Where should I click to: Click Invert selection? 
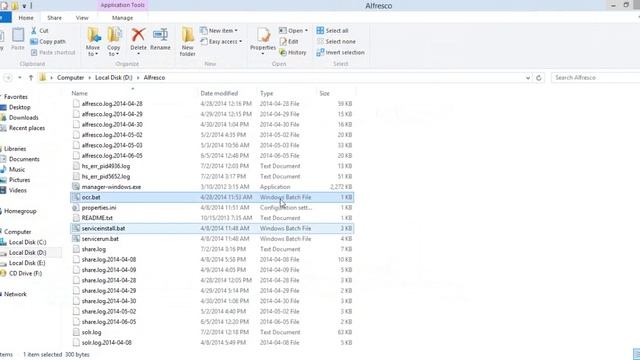pyautogui.click(x=340, y=53)
